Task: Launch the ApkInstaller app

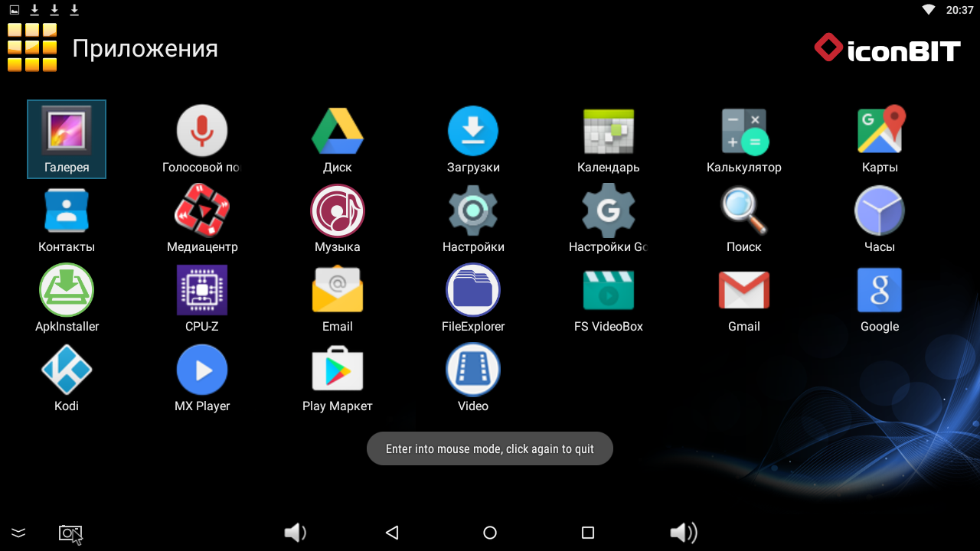Action: (x=67, y=298)
